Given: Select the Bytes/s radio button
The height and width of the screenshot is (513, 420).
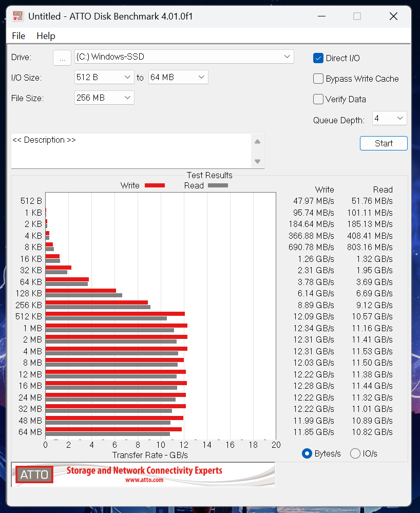Looking at the screenshot, I should tap(307, 454).
